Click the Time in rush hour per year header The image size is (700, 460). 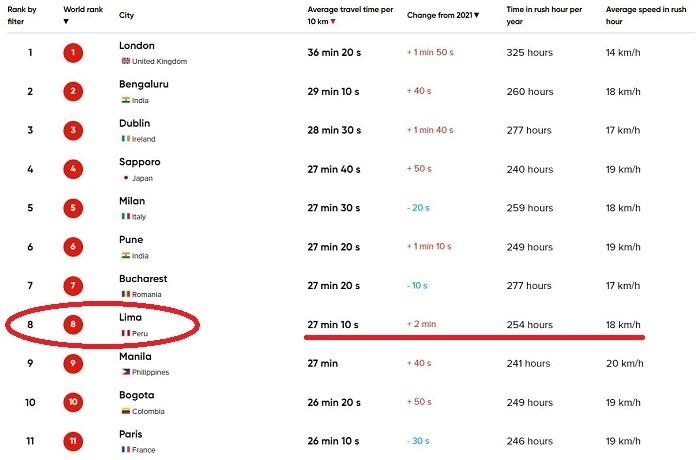click(x=542, y=15)
